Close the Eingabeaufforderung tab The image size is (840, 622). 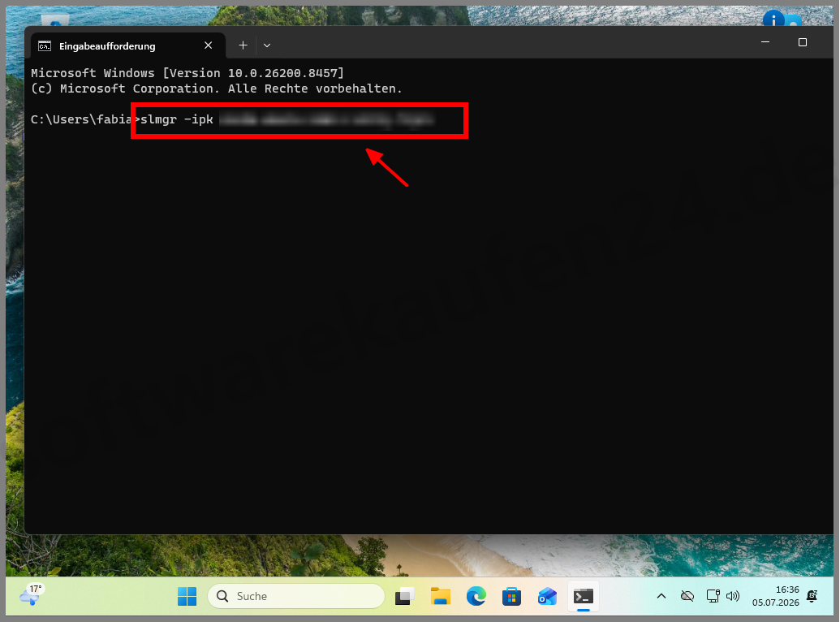pyautogui.click(x=209, y=45)
